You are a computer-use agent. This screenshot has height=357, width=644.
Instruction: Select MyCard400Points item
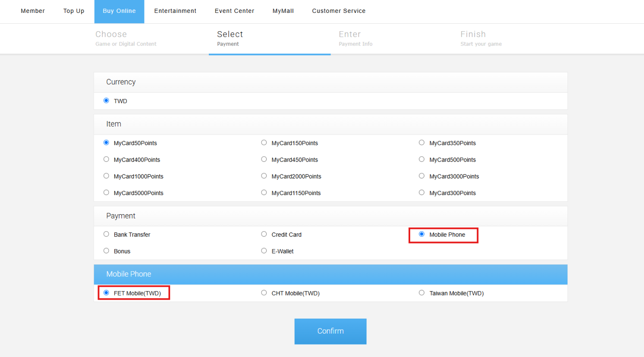pos(106,160)
